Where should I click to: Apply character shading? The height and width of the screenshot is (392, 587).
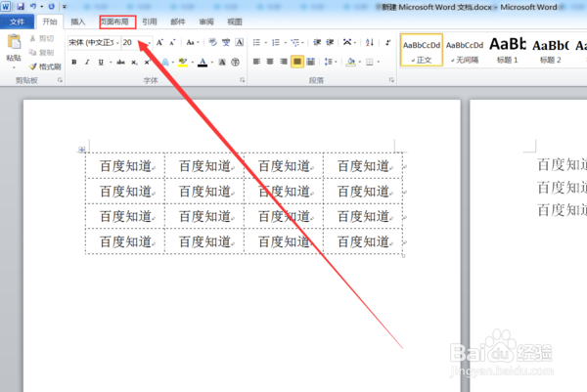click(x=222, y=63)
